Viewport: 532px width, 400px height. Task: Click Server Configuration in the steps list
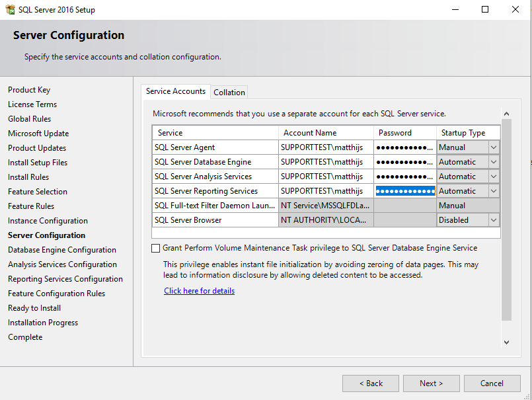(x=46, y=235)
